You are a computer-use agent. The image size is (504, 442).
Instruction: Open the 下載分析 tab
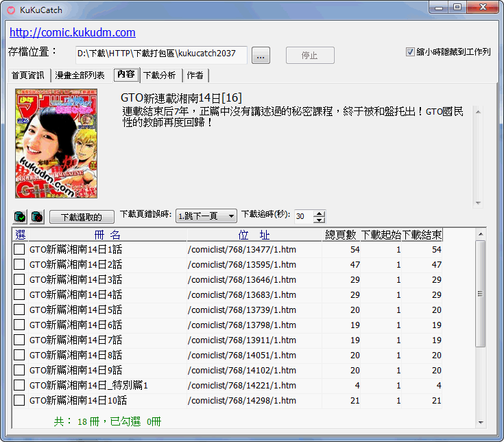159,75
